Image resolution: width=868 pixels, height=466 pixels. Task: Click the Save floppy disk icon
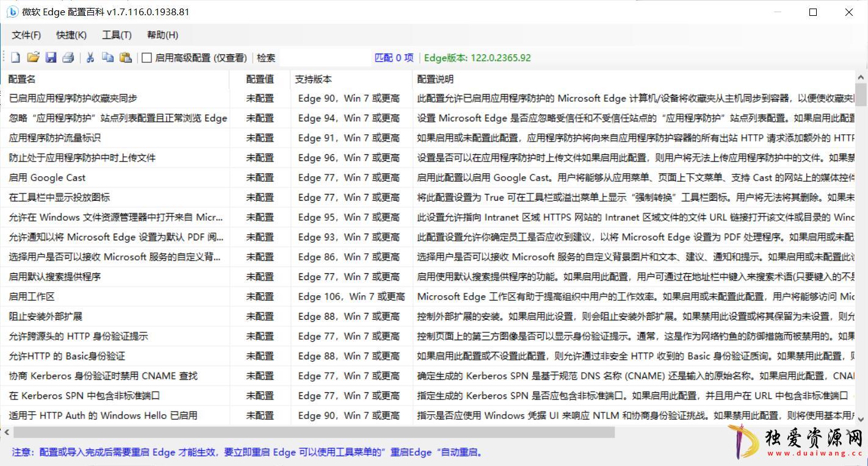coord(51,57)
